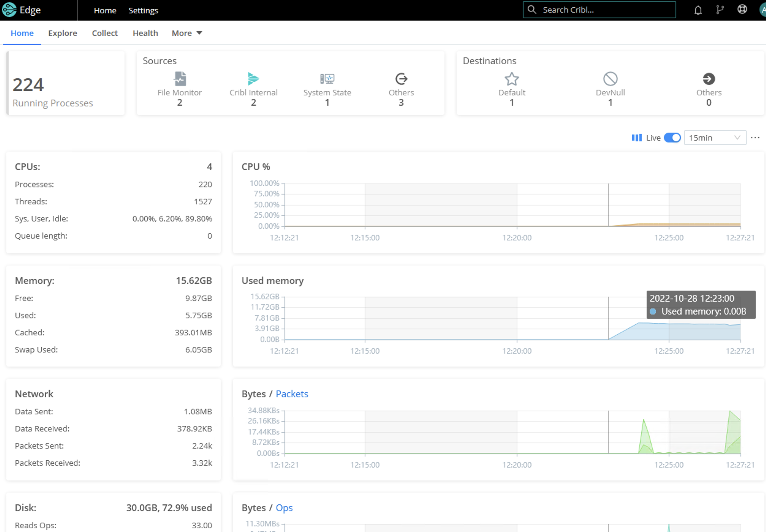Open the DevNull destination icon
The image size is (766, 532).
tap(611, 79)
